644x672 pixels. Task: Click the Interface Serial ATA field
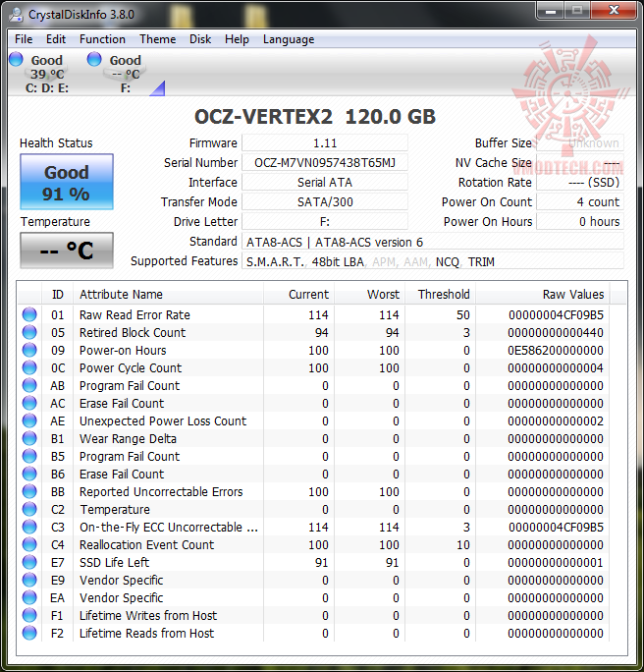pos(325,183)
